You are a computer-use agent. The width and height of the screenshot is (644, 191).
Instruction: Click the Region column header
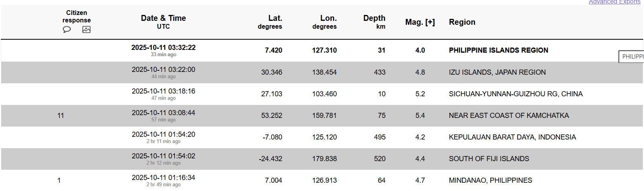point(462,22)
